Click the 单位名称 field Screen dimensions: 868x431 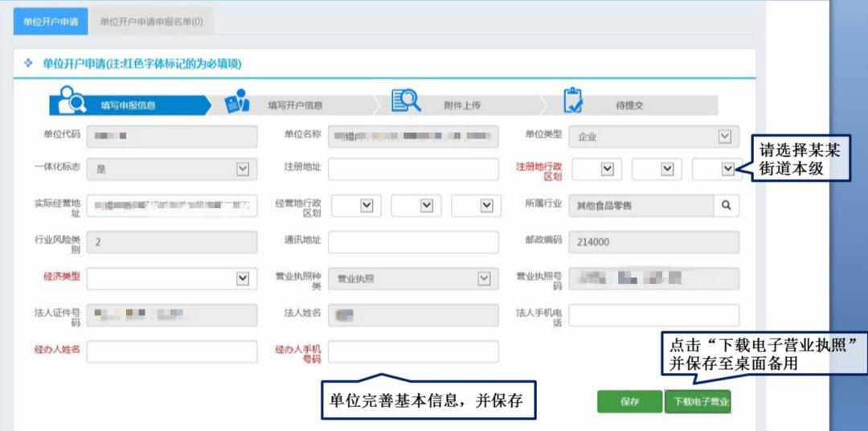click(413, 137)
